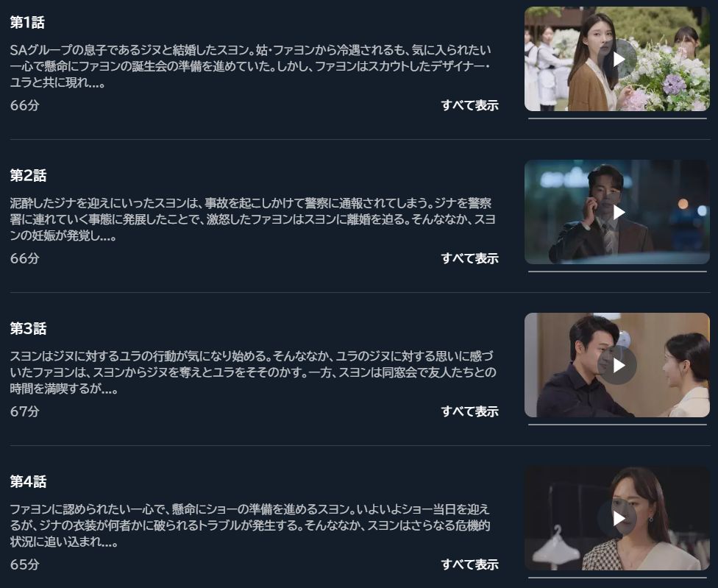Expand 第2話 description with すべて表示
718x588 pixels.
click(x=470, y=258)
